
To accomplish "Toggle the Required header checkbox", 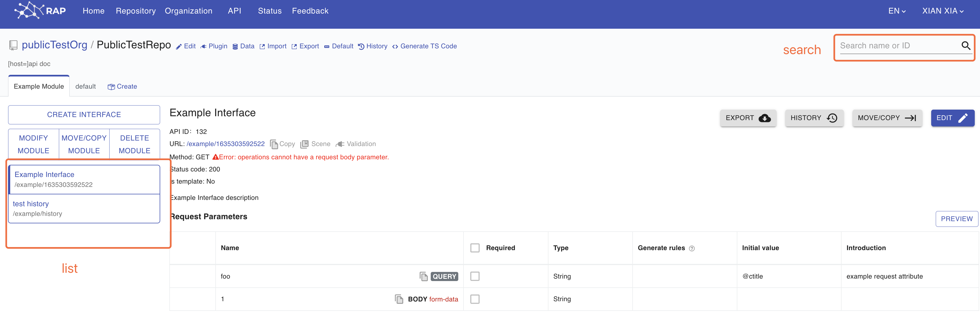I will point(475,248).
